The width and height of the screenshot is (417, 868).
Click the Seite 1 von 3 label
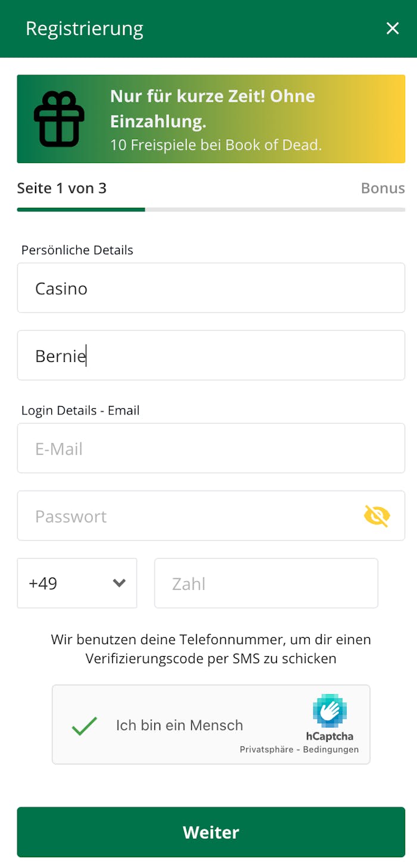click(x=62, y=188)
